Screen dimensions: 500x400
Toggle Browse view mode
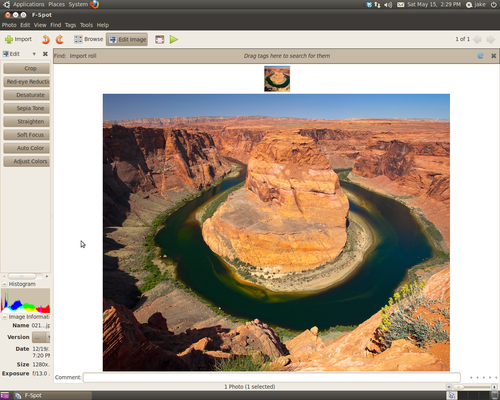pyautogui.click(x=89, y=39)
